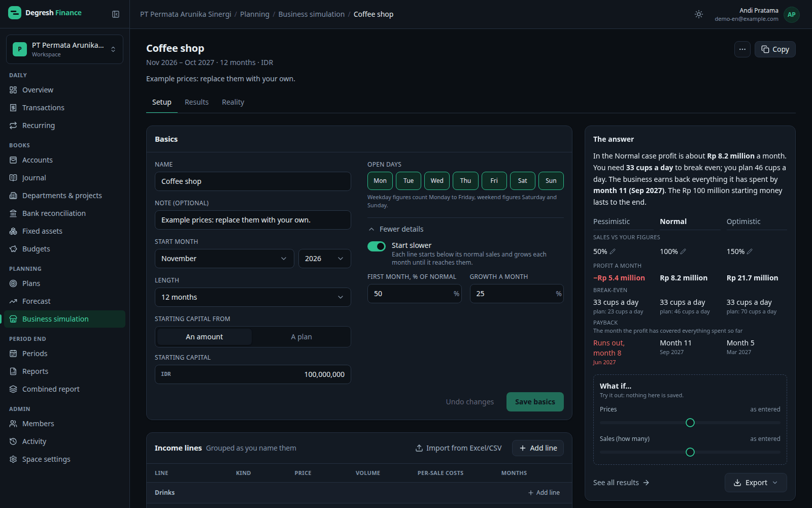Click the Departments & projects icon
The image size is (812, 508).
(13, 196)
